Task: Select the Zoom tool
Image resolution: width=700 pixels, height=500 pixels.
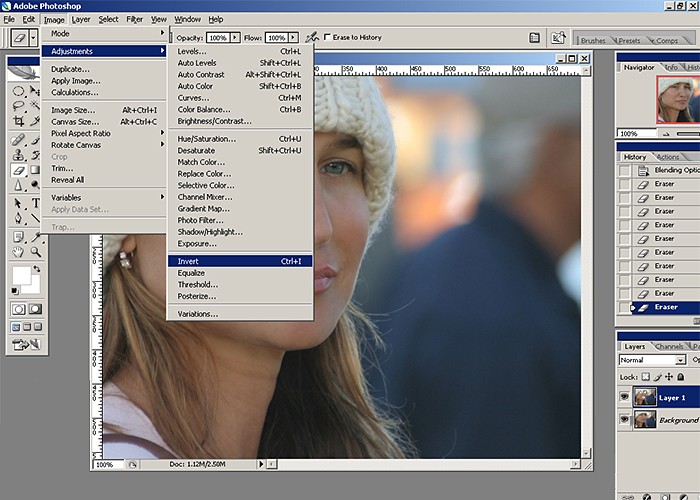Action: tap(35, 252)
